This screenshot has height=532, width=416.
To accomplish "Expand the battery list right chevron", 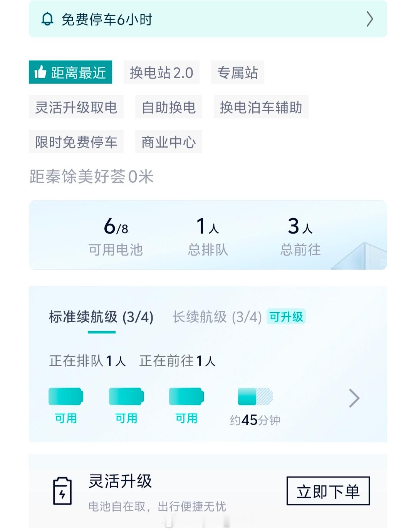I will tap(354, 398).
